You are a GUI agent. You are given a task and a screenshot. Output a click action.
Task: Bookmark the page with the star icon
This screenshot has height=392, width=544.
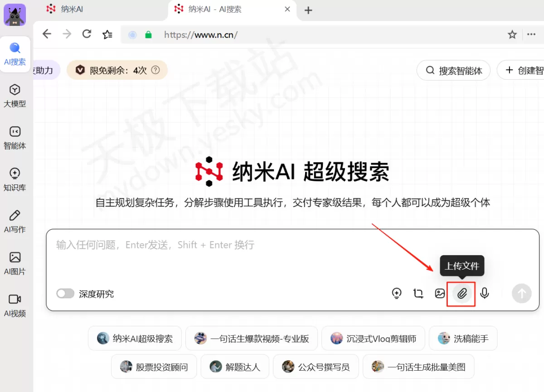pyautogui.click(x=512, y=34)
